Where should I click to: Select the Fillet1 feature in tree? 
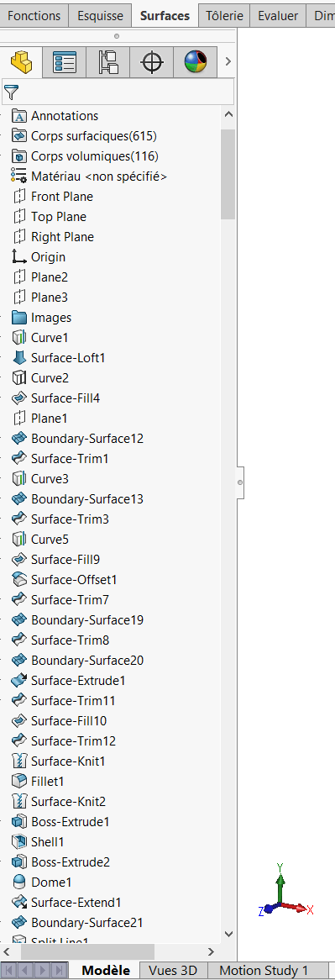[x=47, y=782]
